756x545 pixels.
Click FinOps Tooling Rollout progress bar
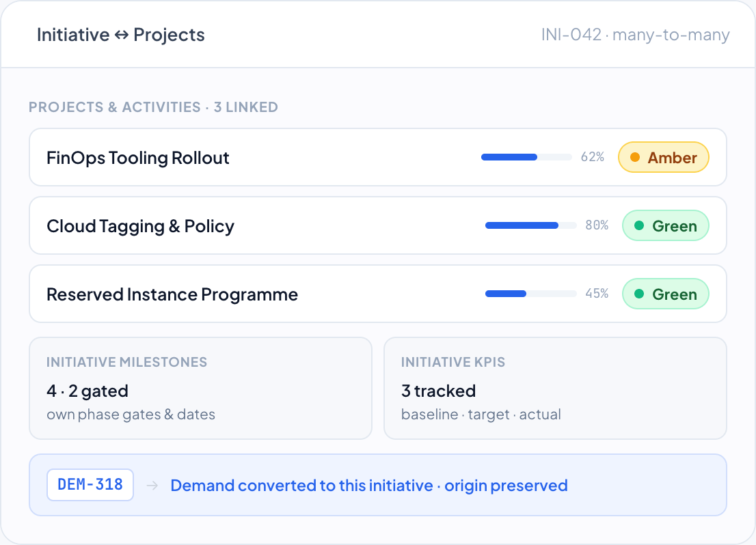click(x=526, y=157)
